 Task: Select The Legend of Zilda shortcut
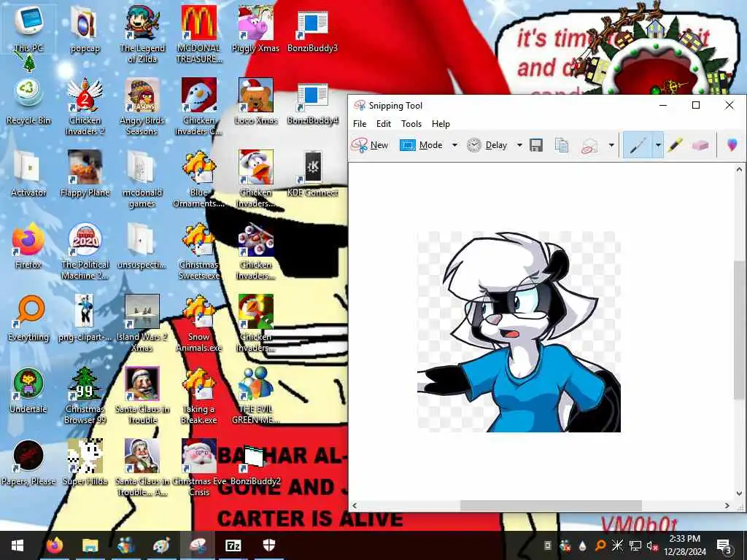pyautogui.click(x=142, y=34)
